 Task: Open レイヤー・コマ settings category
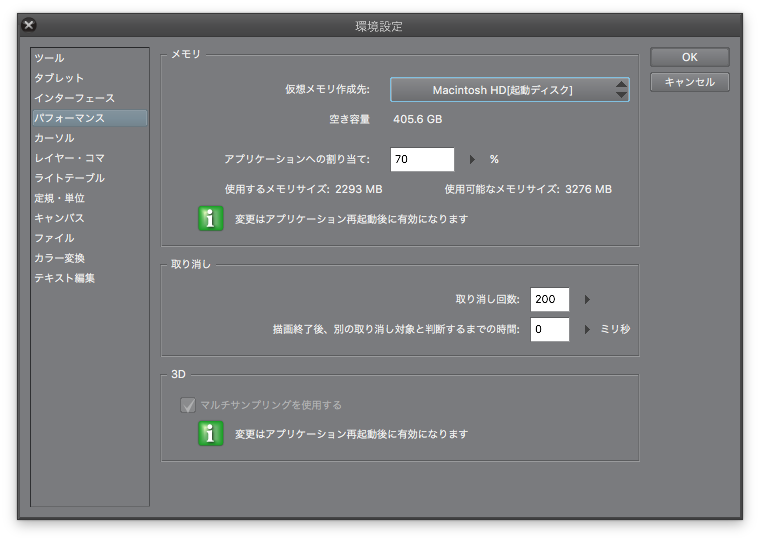69,158
